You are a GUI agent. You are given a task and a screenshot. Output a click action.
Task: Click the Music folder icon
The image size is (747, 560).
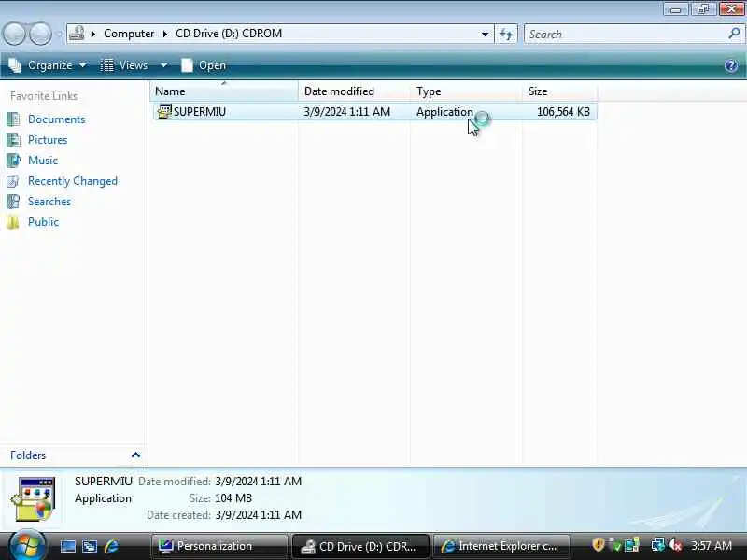tap(13, 160)
